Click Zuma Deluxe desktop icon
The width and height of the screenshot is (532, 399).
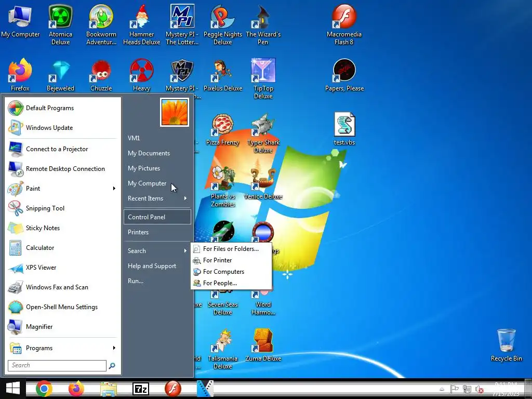263,345
